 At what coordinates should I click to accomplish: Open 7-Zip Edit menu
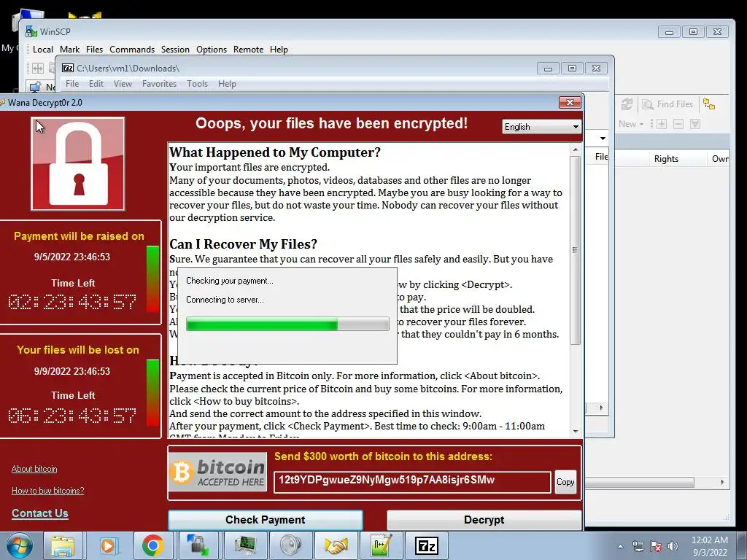pos(96,84)
